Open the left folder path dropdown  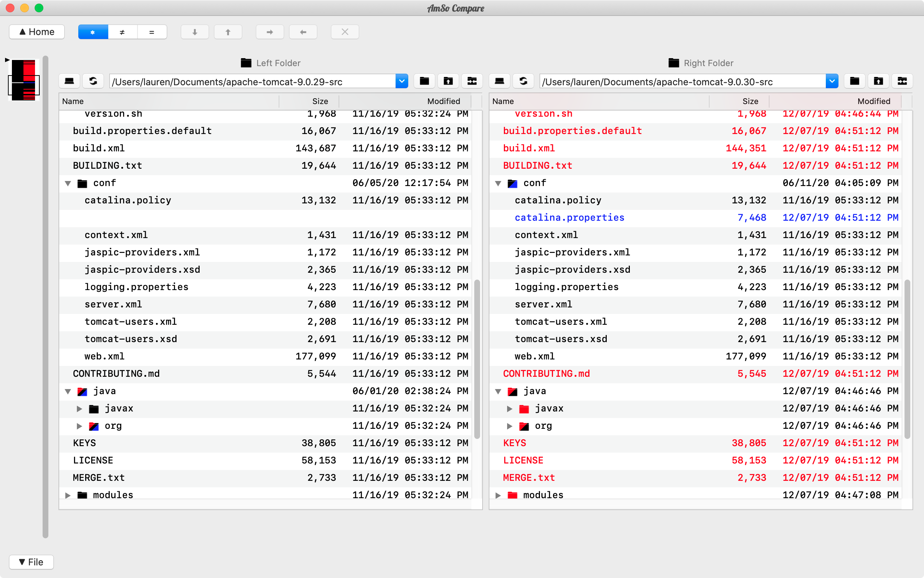coord(402,81)
